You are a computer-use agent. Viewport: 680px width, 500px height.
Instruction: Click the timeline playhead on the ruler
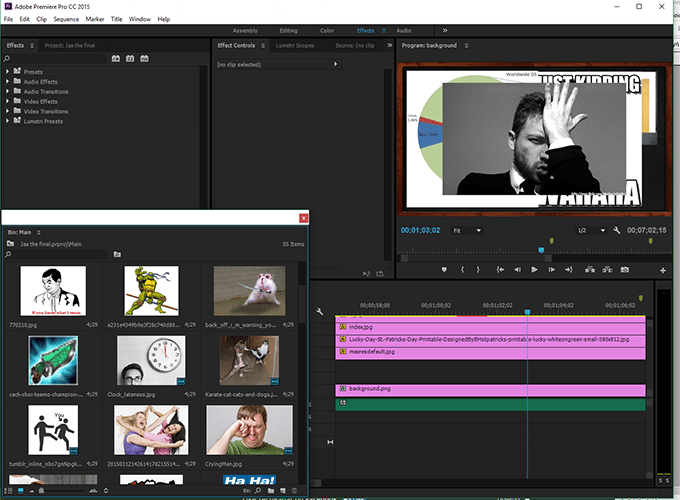pyautogui.click(x=527, y=312)
